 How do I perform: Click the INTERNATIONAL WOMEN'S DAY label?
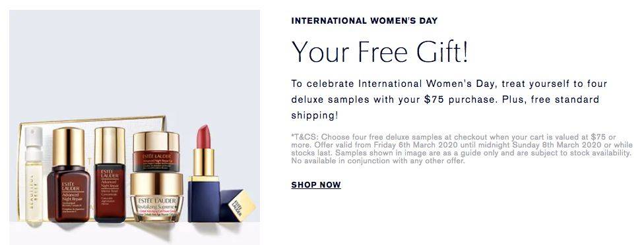click(364, 20)
